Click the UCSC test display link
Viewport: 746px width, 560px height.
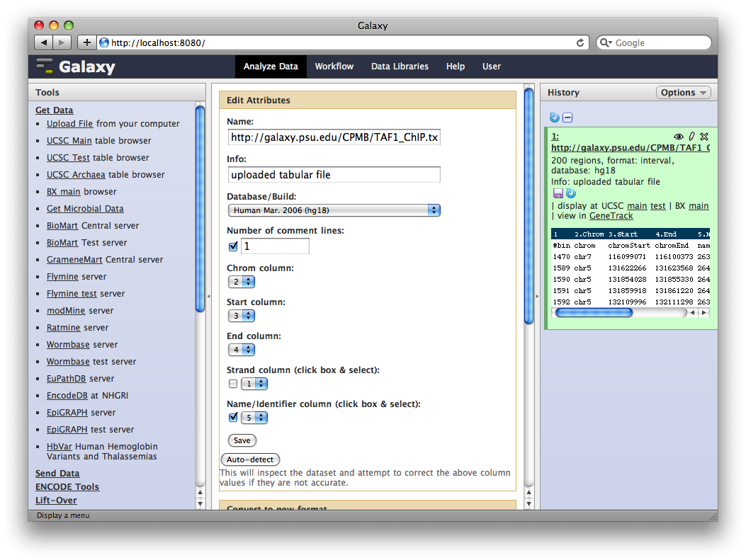pyautogui.click(x=658, y=206)
